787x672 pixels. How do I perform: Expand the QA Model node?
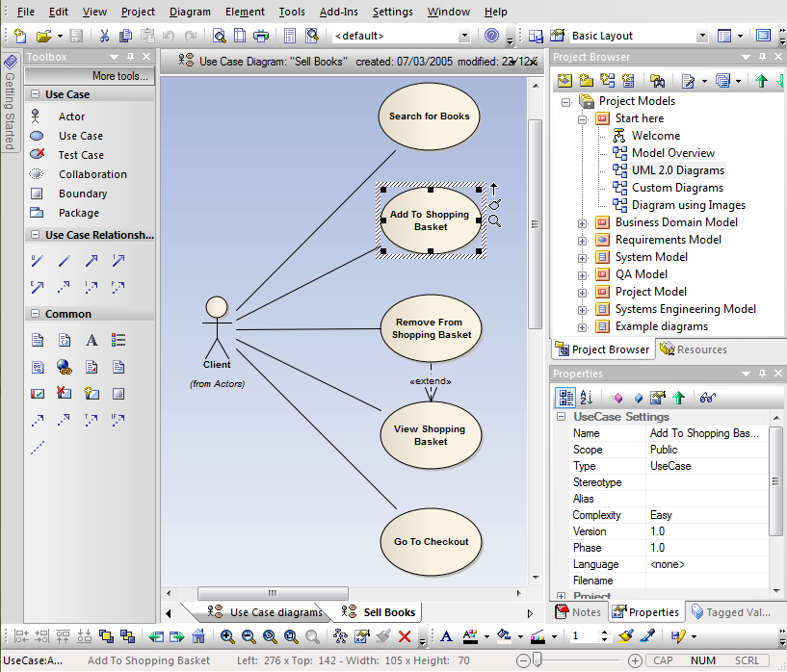coord(582,275)
